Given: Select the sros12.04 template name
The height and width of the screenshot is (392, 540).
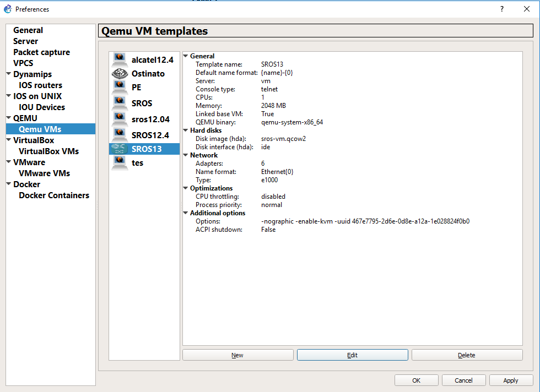Looking at the screenshot, I should pos(150,119).
